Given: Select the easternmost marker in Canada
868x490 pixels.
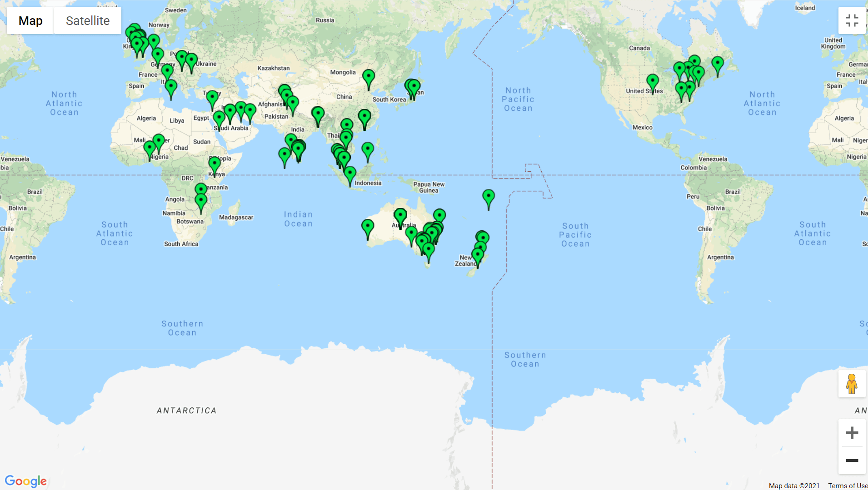Looking at the screenshot, I should coord(718,64).
